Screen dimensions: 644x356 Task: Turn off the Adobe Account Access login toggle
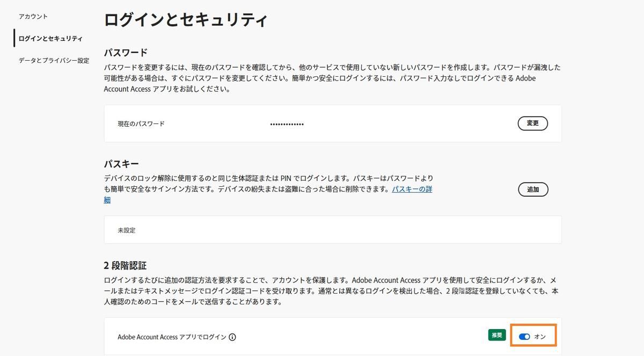pos(525,336)
